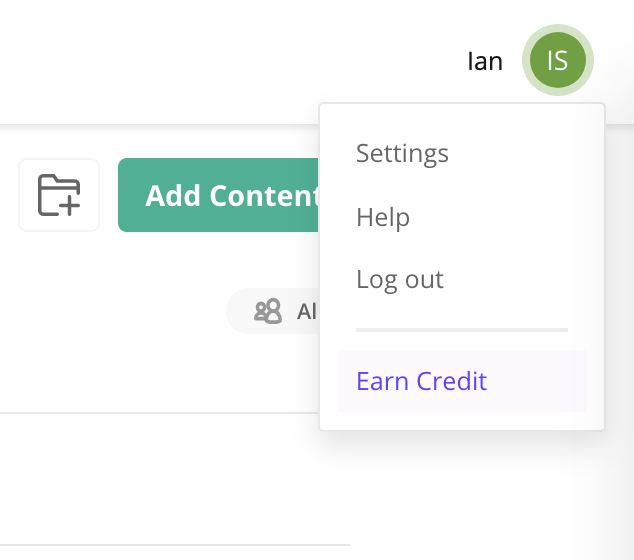Collapse the account menu via IS avatar
The image size is (634, 560).
557,61
